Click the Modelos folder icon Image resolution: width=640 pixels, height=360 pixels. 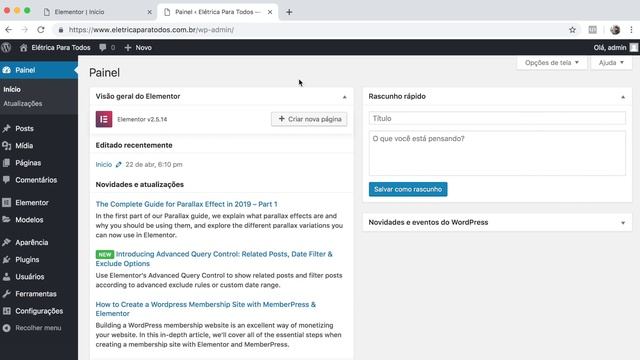click(7, 220)
